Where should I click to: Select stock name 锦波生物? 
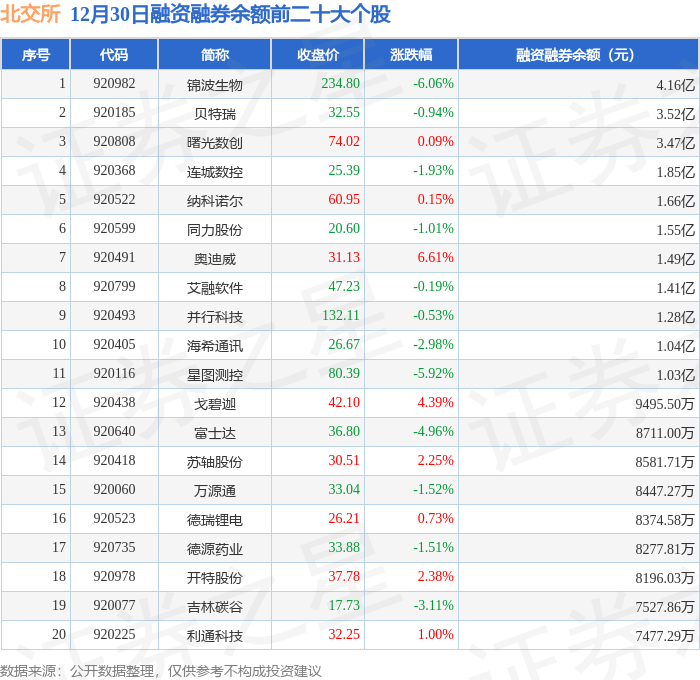[x=215, y=85]
